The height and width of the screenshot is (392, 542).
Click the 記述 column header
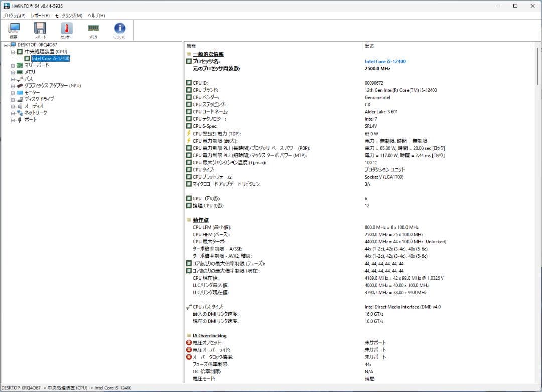coord(369,46)
